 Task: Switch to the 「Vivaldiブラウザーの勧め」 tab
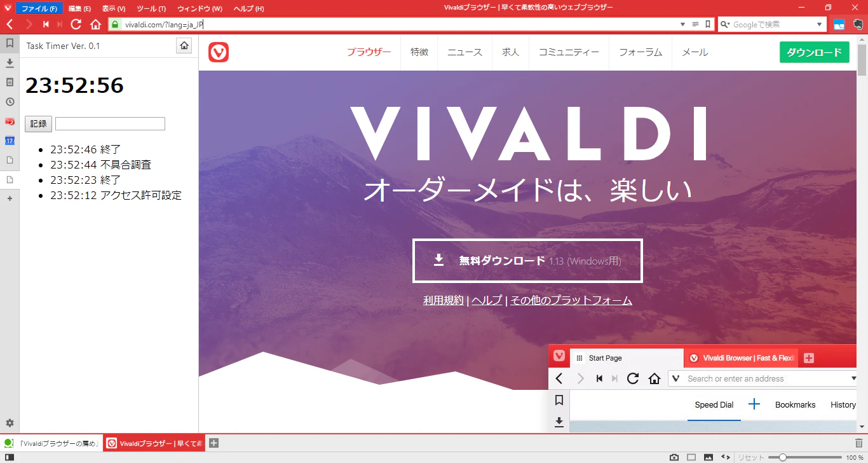52,443
